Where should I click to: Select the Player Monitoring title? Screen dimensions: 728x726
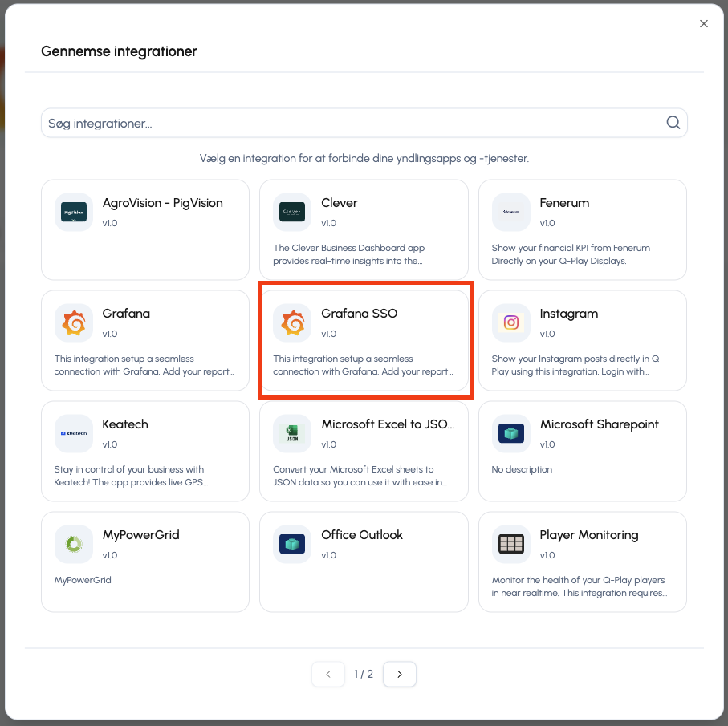pyautogui.click(x=588, y=535)
